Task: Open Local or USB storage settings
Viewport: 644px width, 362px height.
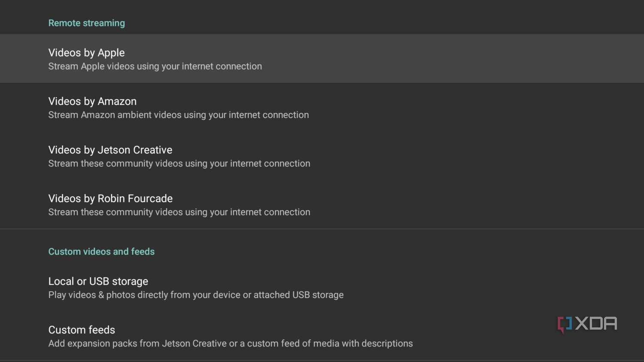Action: point(322,287)
